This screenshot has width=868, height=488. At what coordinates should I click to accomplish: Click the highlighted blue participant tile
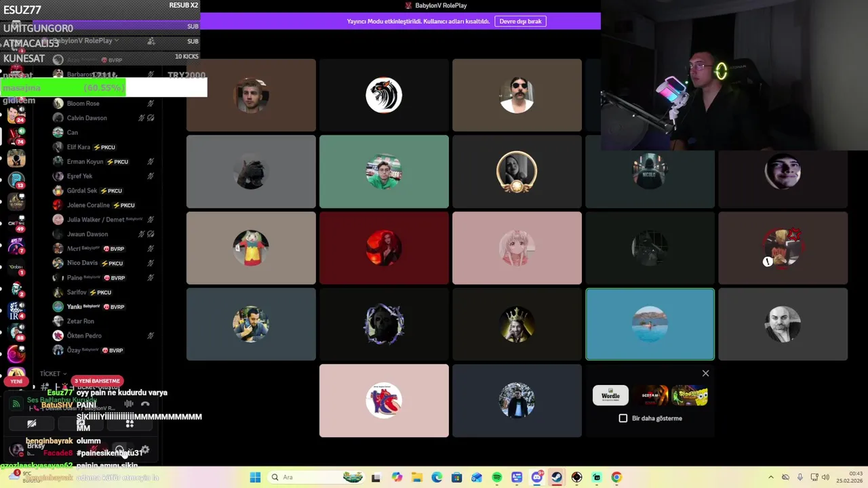pyautogui.click(x=650, y=324)
